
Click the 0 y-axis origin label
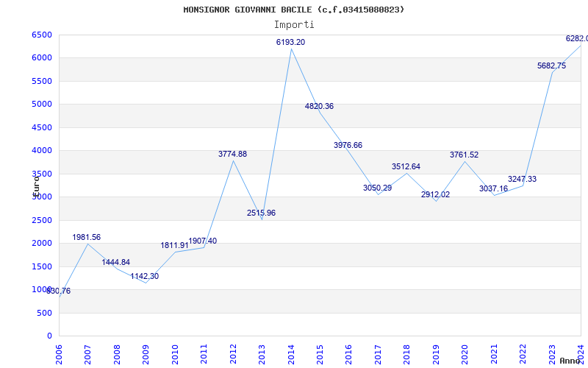point(49,336)
